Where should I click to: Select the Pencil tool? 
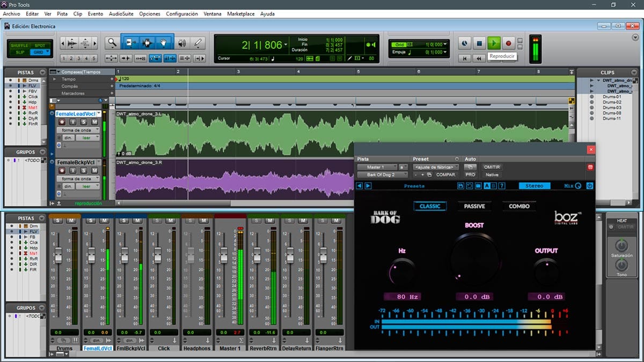pyautogui.click(x=198, y=43)
